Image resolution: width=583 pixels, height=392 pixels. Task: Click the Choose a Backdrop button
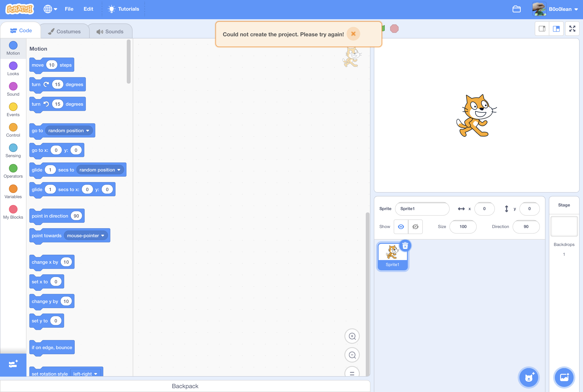[564, 377]
